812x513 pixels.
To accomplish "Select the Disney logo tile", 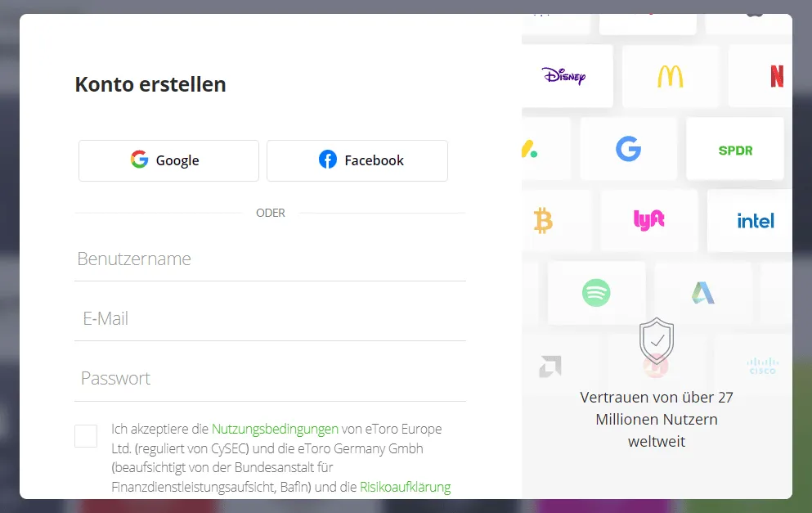I will 566,75.
